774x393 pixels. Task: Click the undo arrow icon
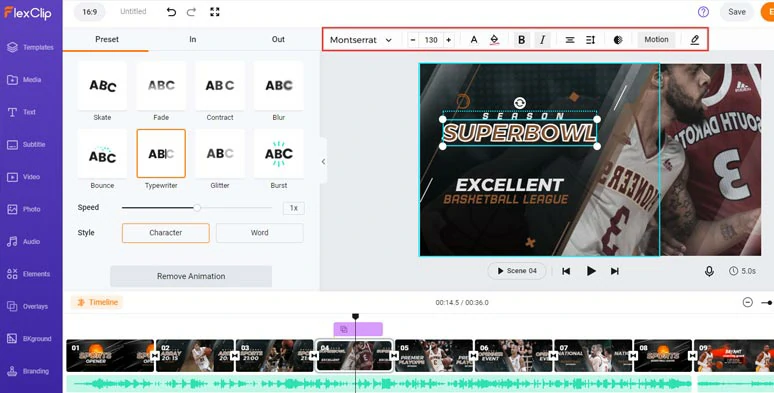tap(171, 12)
